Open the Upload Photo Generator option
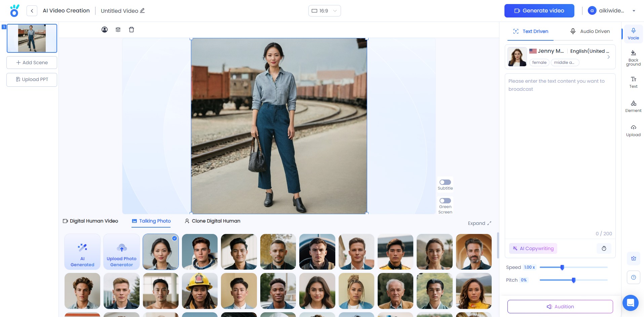This screenshot has width=644, height=317. click(x=121, y=252)
